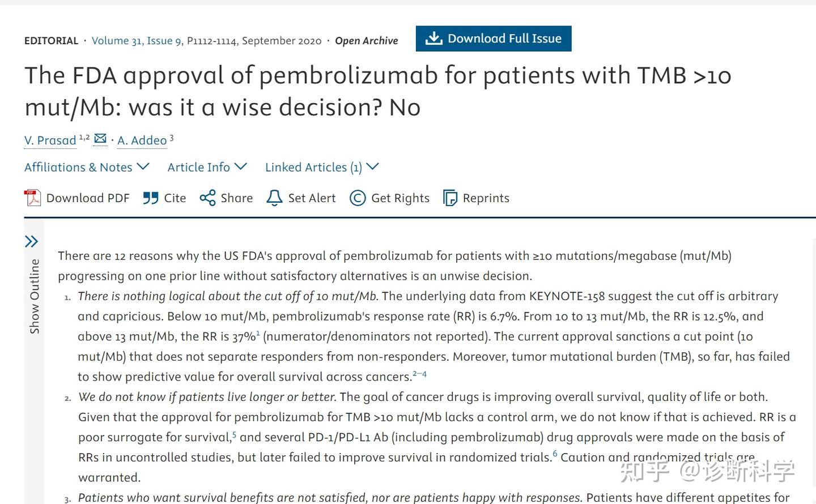Open reference 6 superscript after randomized trials

click(555, 454)
